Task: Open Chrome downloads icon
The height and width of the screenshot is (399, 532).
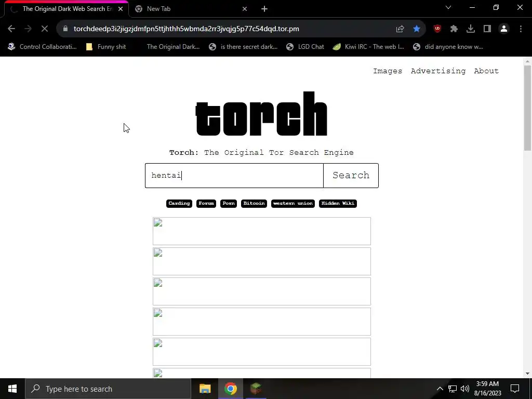Action: (x=471, y=29)
